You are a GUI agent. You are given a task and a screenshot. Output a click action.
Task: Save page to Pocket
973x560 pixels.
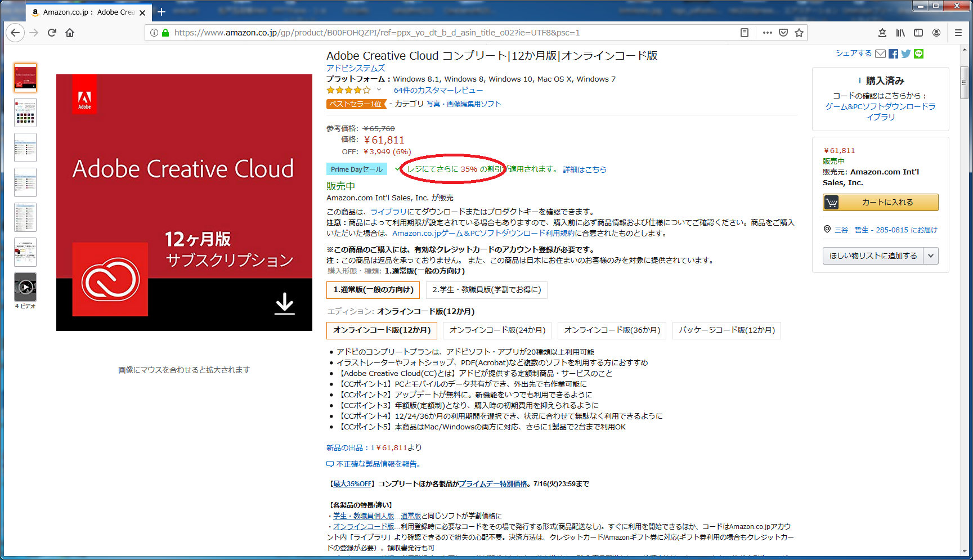(783, 33)
